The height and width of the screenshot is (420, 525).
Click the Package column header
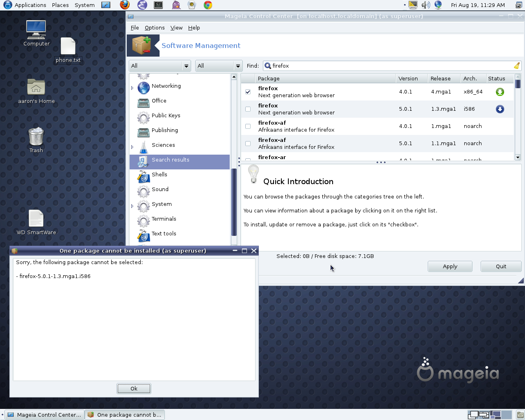[x=325, y=78]
